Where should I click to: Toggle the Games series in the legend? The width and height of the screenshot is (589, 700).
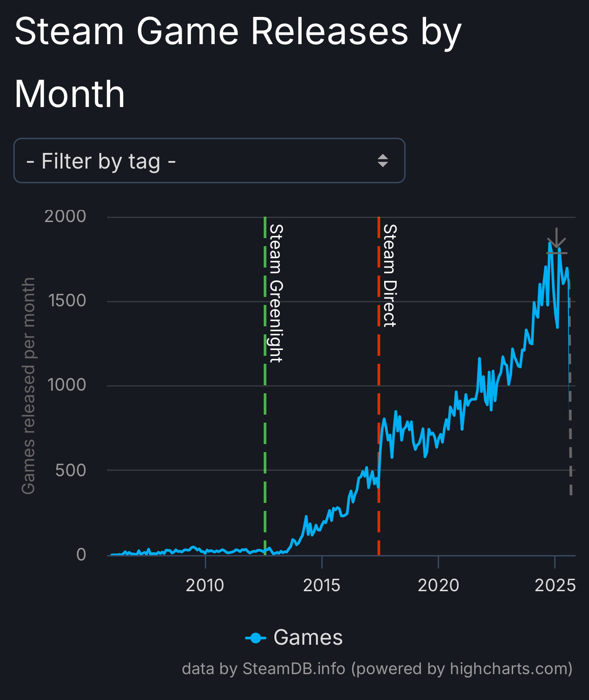(x=294, y=638)
